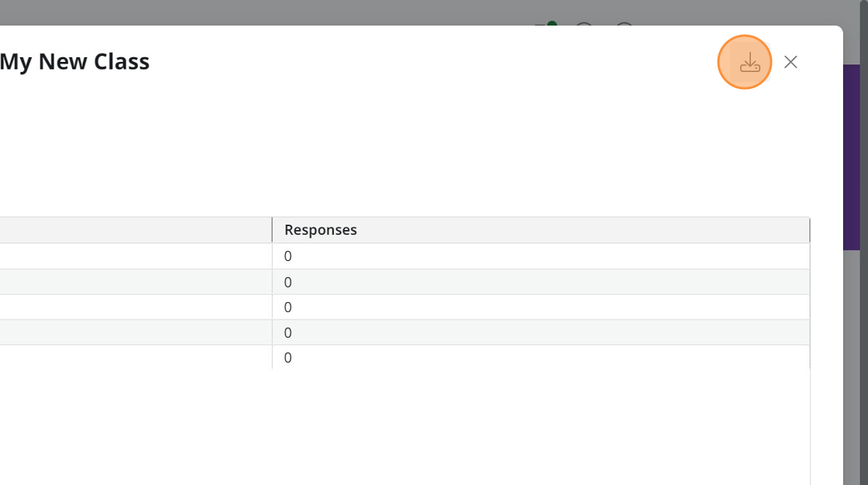Click the second 0 in Responses column
The height and width of the screenshot is (485, 868).
(x=288, y=281)
